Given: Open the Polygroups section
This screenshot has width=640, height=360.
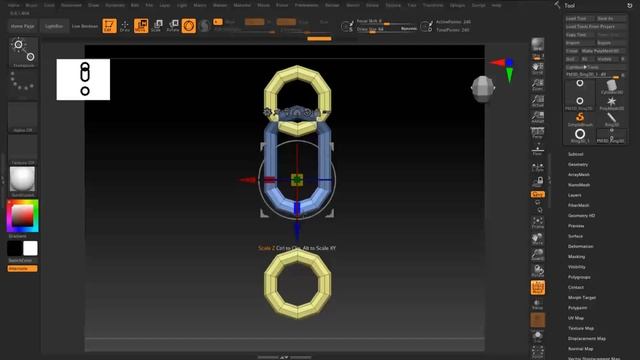Looking at the screenshot, I should (x=579, y=277).
